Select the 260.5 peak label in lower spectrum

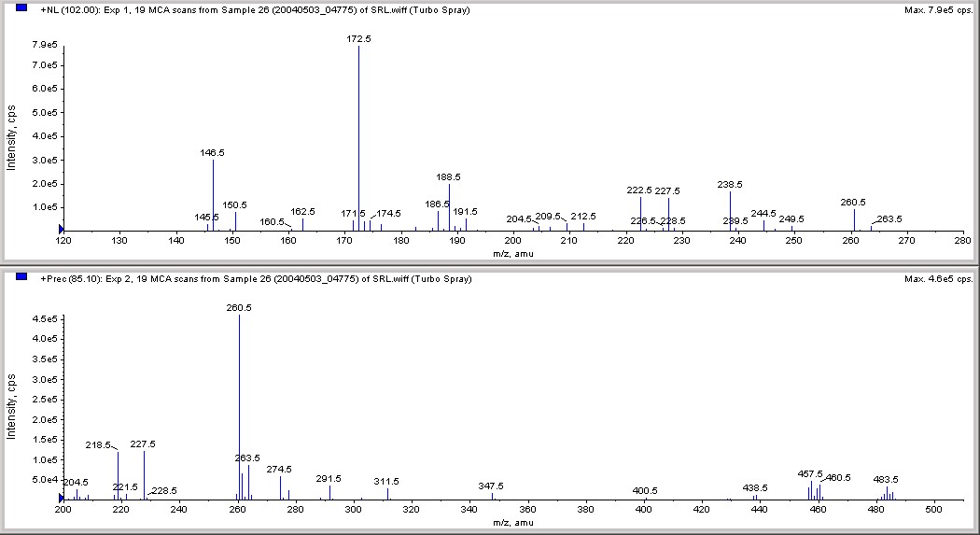[239, 308]
